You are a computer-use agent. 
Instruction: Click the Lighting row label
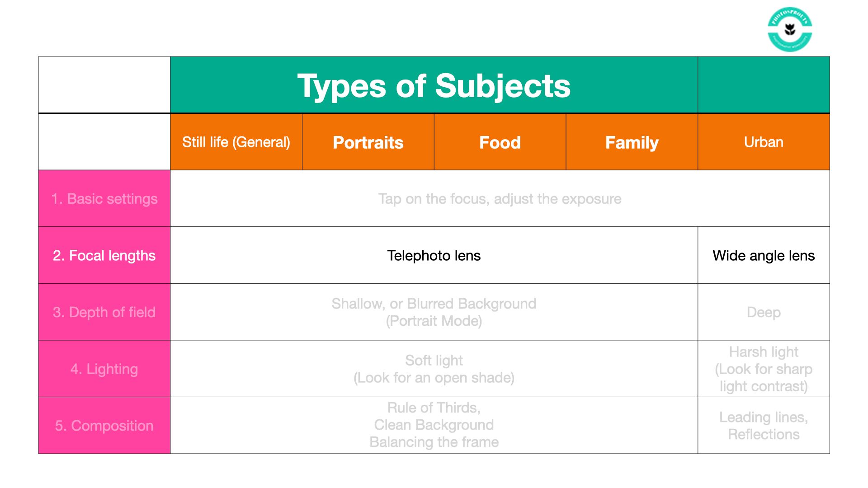[x=104, y=369]
